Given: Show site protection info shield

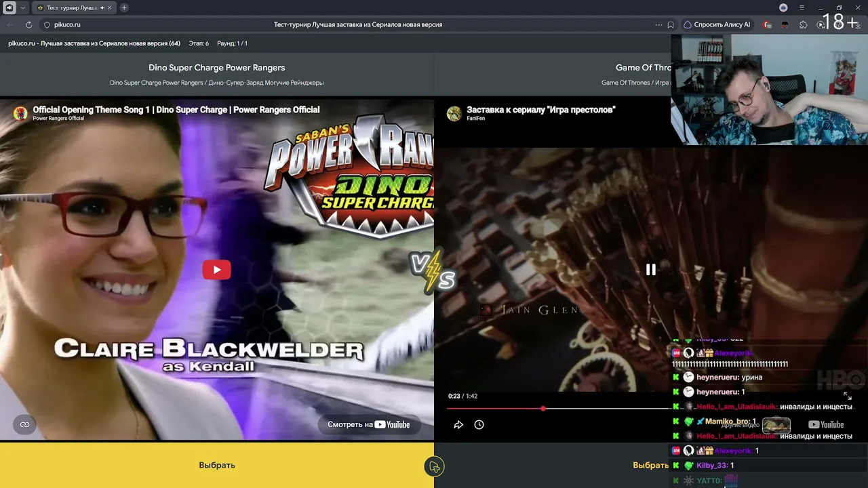Looking at the screenshot, I should pyautogui.click(x=47, y=24).
